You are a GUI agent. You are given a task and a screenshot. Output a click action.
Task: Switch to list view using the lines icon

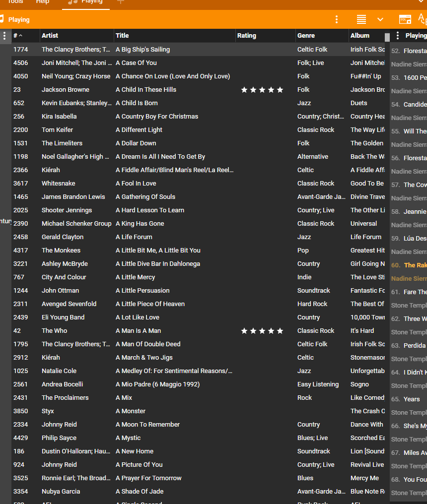(361, 19)
